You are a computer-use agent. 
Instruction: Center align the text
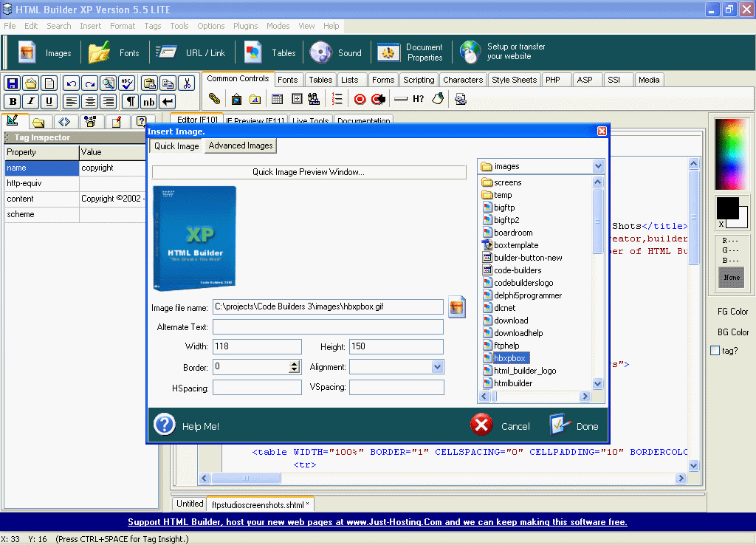(x=89, y=102)
